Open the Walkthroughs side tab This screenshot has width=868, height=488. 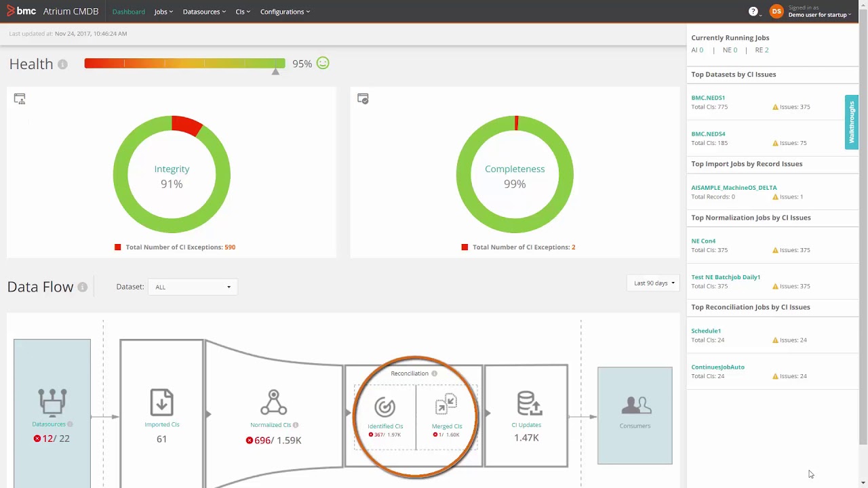coord(852,121)
